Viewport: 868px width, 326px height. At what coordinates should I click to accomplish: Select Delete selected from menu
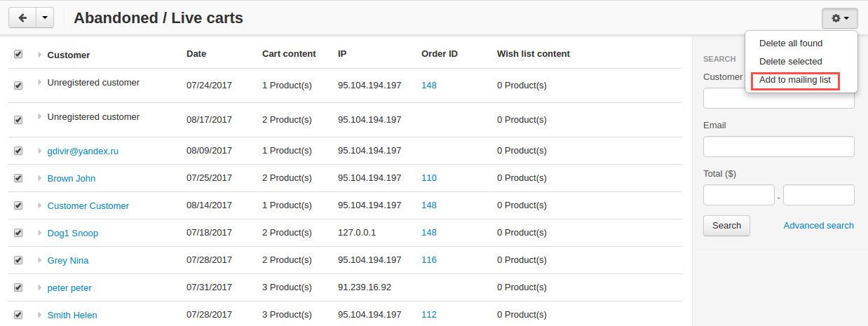click(790, 62)
